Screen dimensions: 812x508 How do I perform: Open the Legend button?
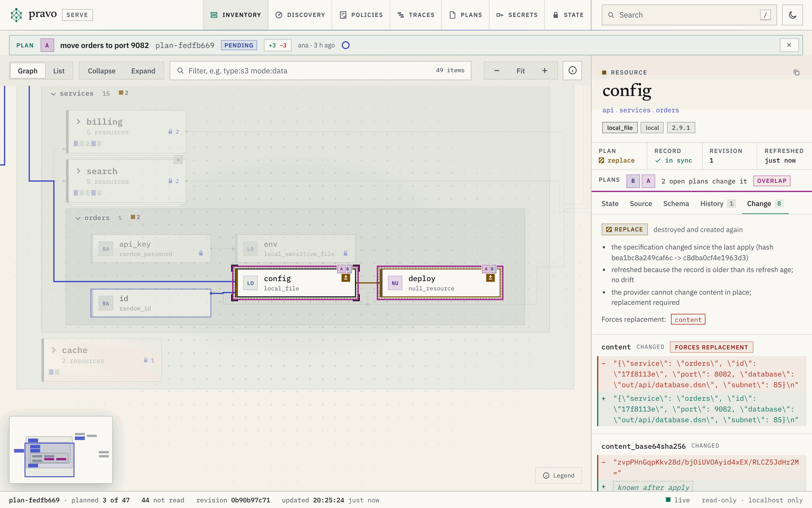pyautogui.click(x=558, y=476)
